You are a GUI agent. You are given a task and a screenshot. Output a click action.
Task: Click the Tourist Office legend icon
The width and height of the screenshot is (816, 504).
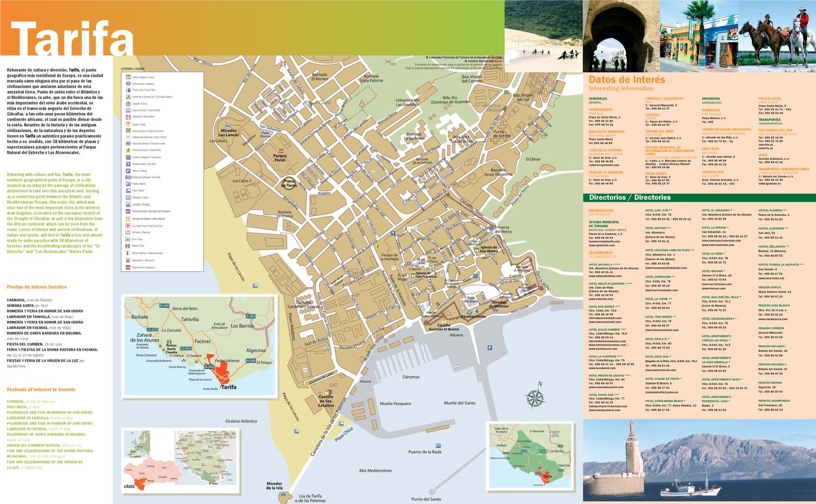[128, 150]
